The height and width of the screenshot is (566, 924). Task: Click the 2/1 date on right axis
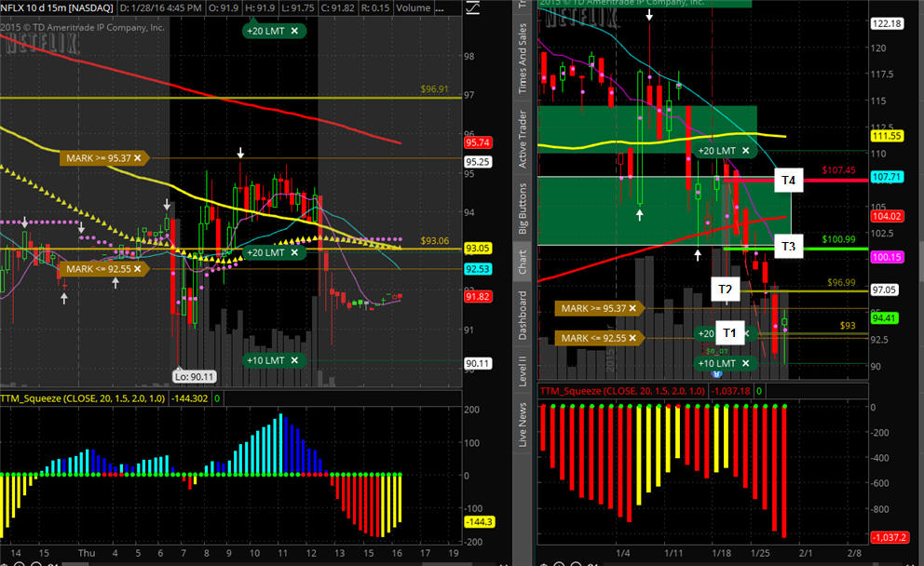tap(805, 553)
